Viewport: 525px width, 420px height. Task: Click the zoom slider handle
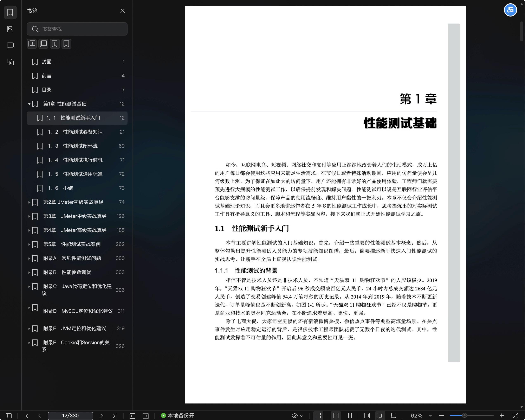tap(465, 415)
